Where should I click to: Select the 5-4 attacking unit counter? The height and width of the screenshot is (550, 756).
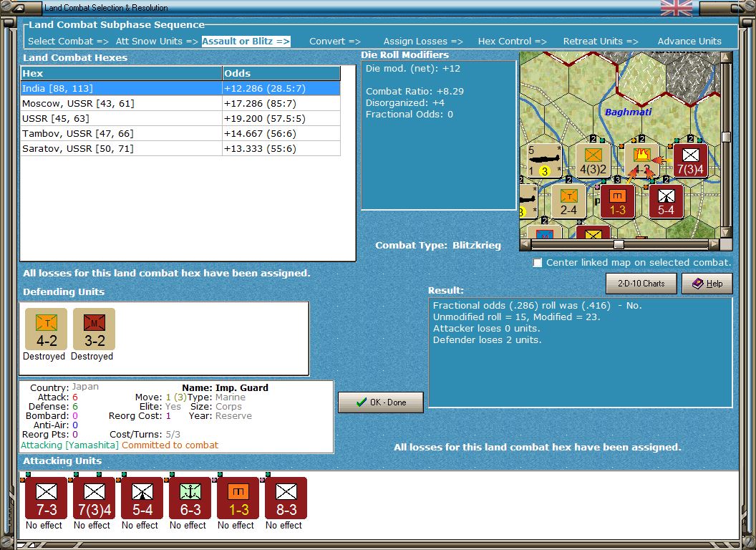142,498
